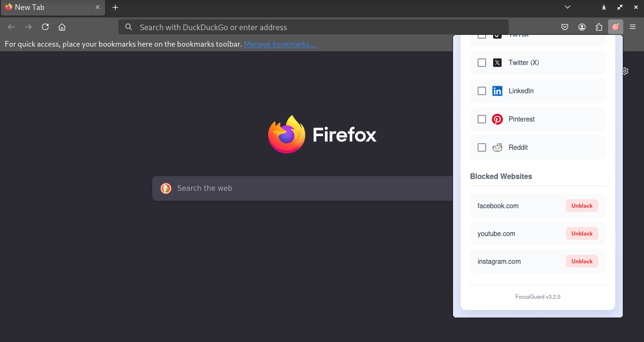Click the LinkedIn logo icon
Image resolution: width=644 pixels, height=342 pixels.
(x=497, y=91)
